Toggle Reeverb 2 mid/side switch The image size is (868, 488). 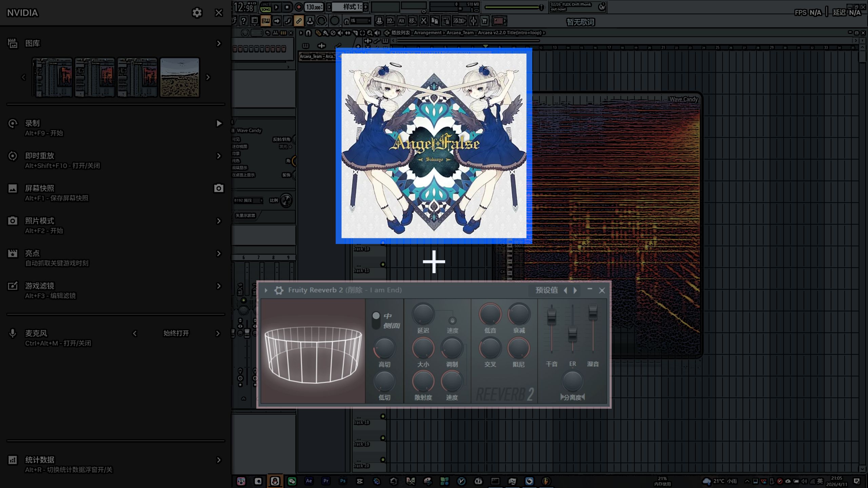(x=376, y=320)
